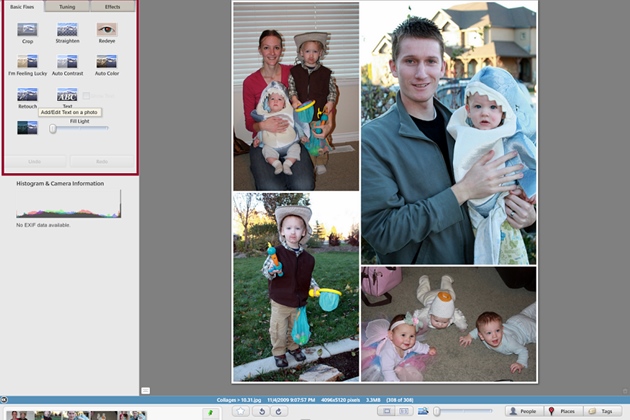Toggle the star on this photo
The image size is (630, 420).
(241, 411)
